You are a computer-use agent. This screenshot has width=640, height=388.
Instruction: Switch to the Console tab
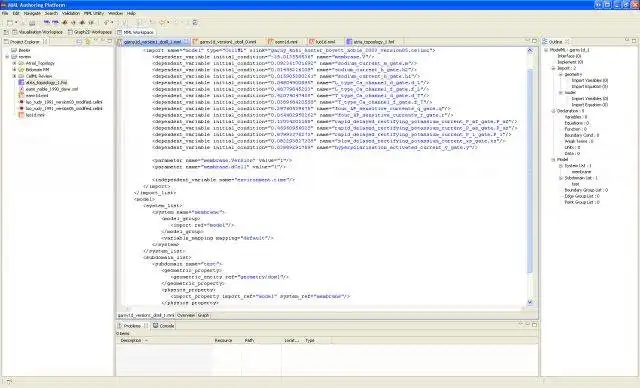point(164,326)
